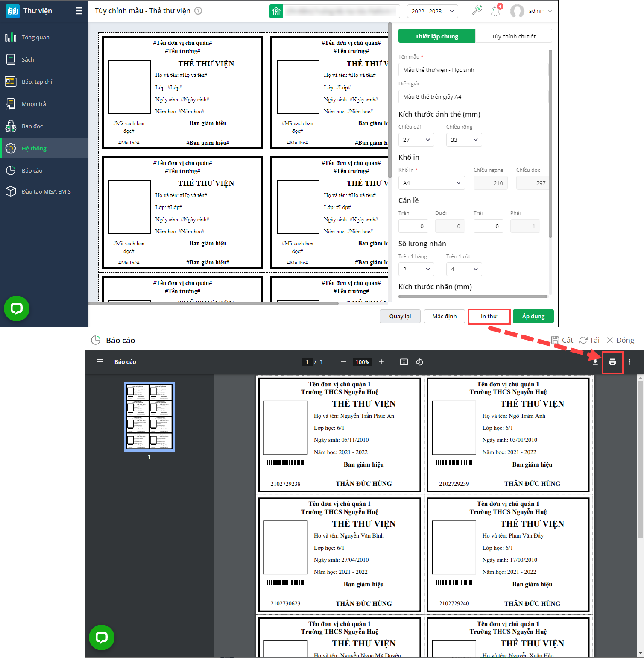The width and height of the screenshot is (644, 658).
Task: Print the report with printer icon
Action: 612,362
